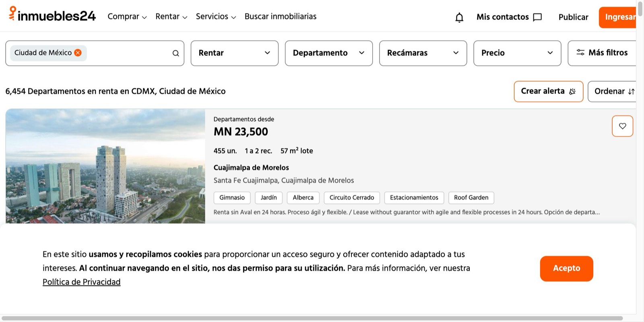
Task: Open Mis contactos messages
Action: pyautogui.click(x=509, y=17)
